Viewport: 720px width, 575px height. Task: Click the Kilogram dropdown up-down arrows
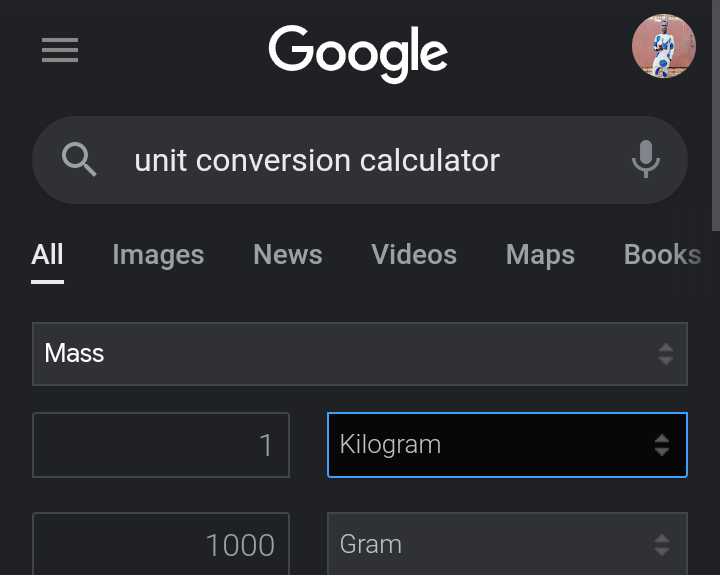(x=661, y=445)
